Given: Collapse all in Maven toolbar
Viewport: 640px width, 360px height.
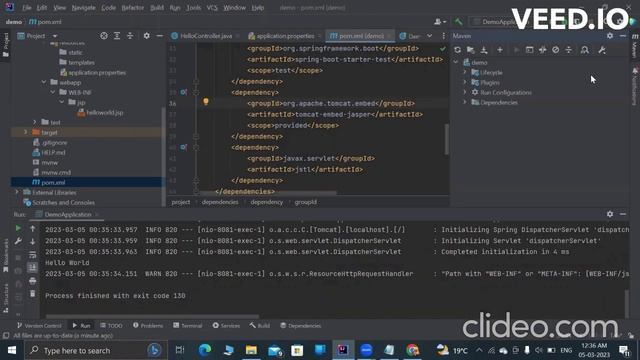Looking at the screenshot, I should [569, 50].
